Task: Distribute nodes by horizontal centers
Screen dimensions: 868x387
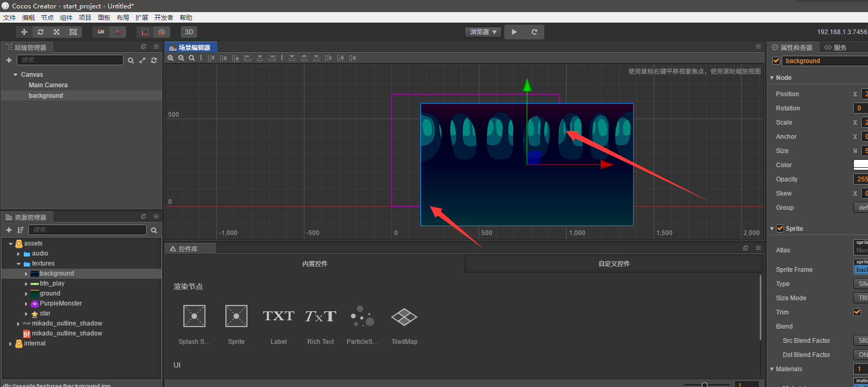Action: [340, 58]
